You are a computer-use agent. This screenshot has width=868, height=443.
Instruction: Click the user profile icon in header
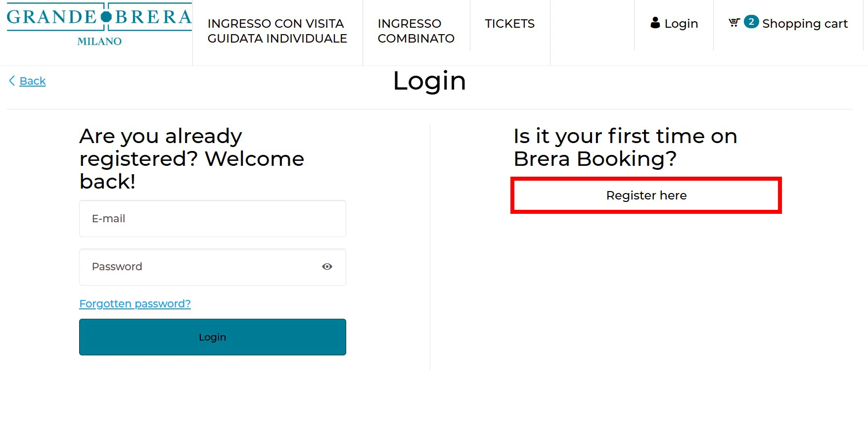point(655,23)
